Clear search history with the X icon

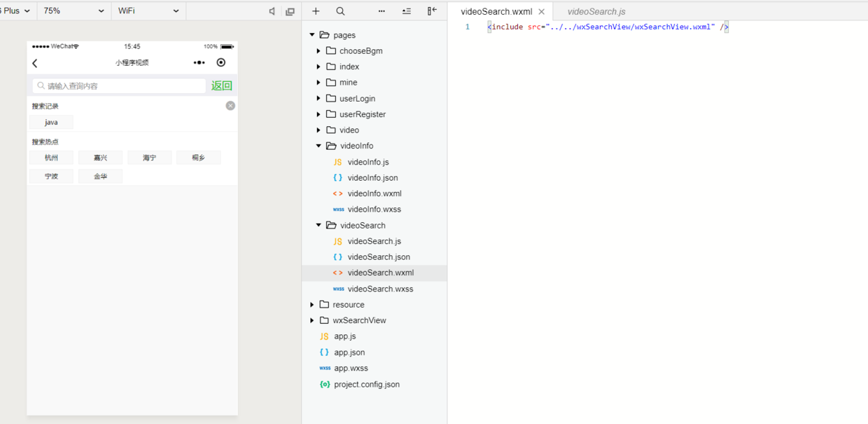pos(230,106)
